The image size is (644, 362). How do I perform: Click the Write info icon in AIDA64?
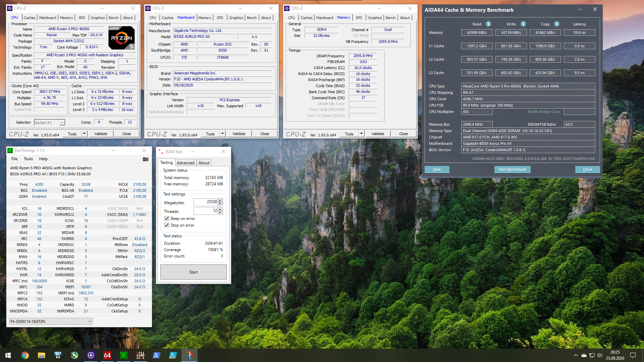pyautogui.click(x=523, y=24)
